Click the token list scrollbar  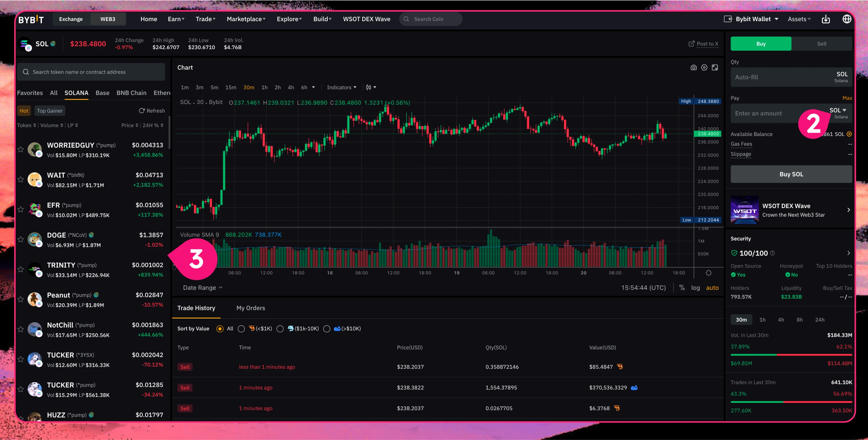(x=169, y=132)
